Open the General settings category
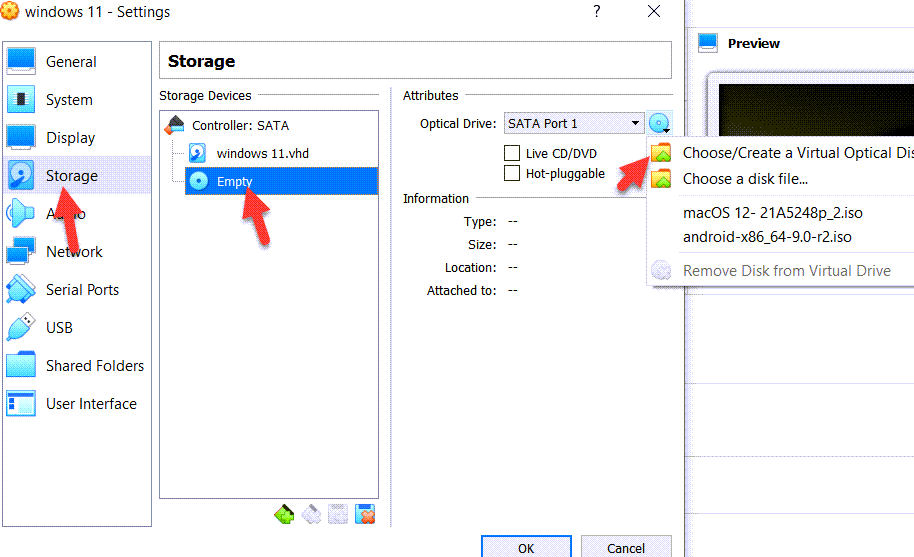This screenshot has height=557, width=914. click(x=77, y=61)
